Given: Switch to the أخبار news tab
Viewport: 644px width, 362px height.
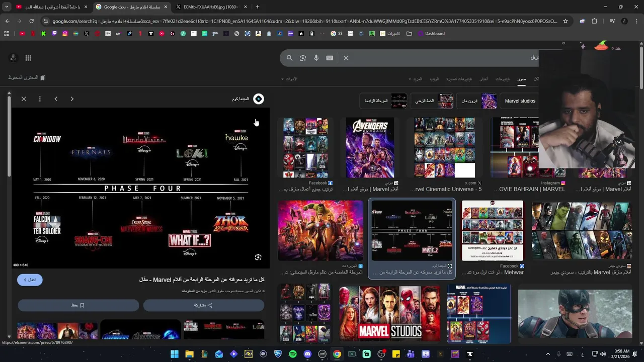Looking at the screenshot, I should point(484,79).
